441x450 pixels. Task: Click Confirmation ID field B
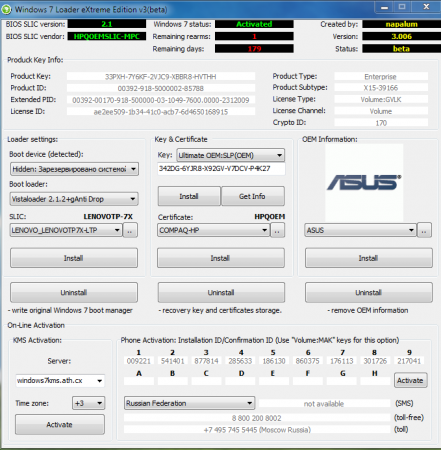173,381
